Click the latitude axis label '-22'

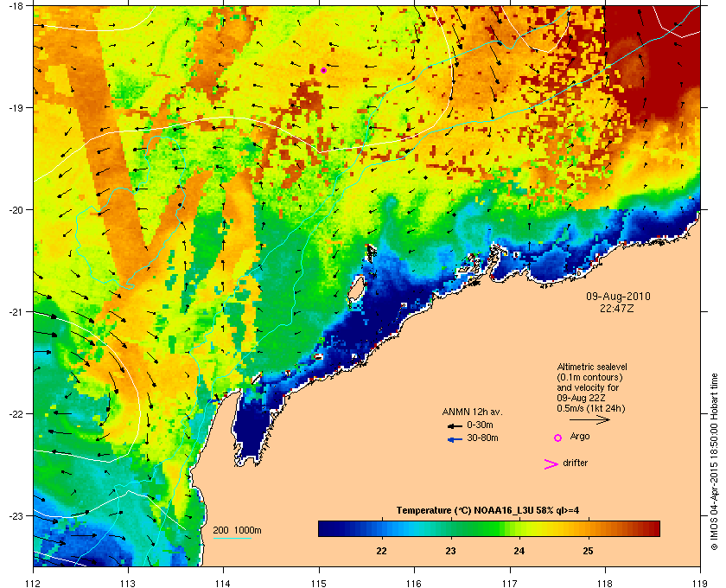pos(15,413)
